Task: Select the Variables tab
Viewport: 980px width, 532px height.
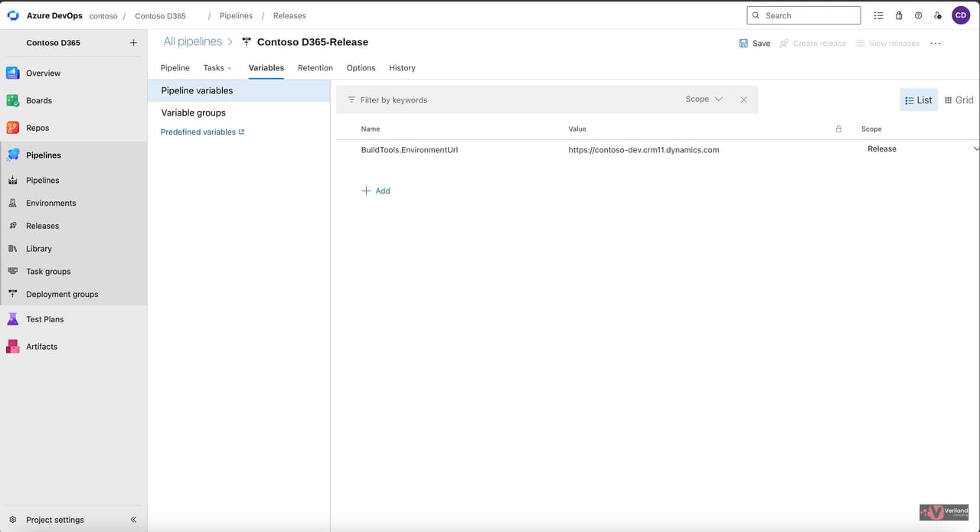Action: tap(266, 67)
